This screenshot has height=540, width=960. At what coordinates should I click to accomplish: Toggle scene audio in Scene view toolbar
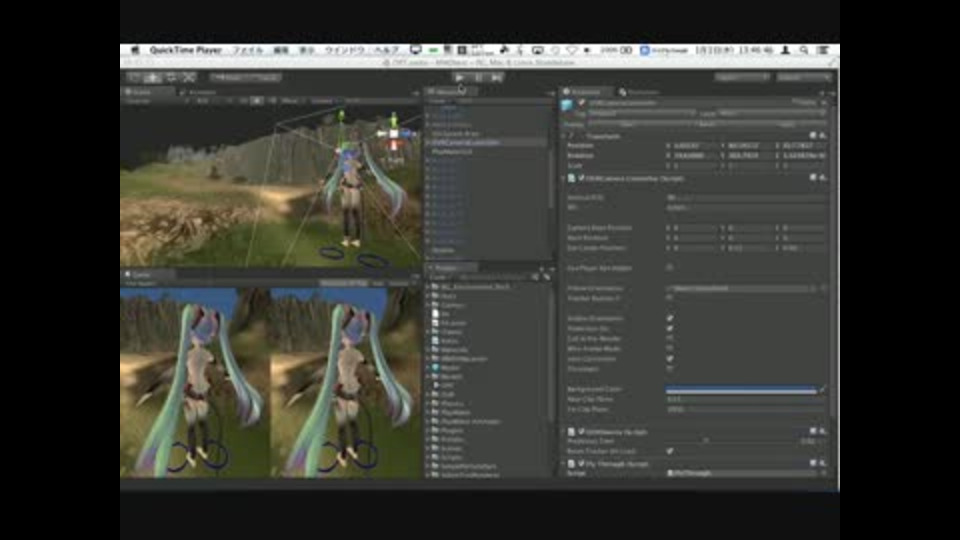point(271,100)
